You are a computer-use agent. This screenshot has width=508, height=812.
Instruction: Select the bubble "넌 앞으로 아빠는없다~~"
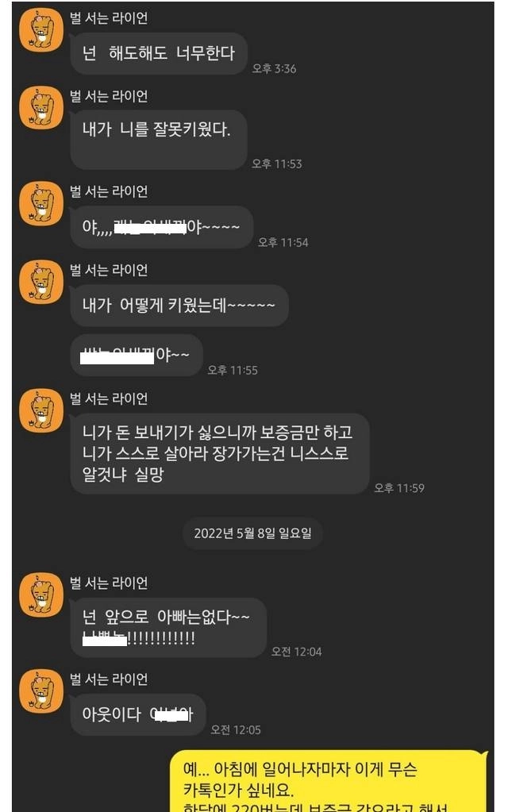(x=168, y=628)
